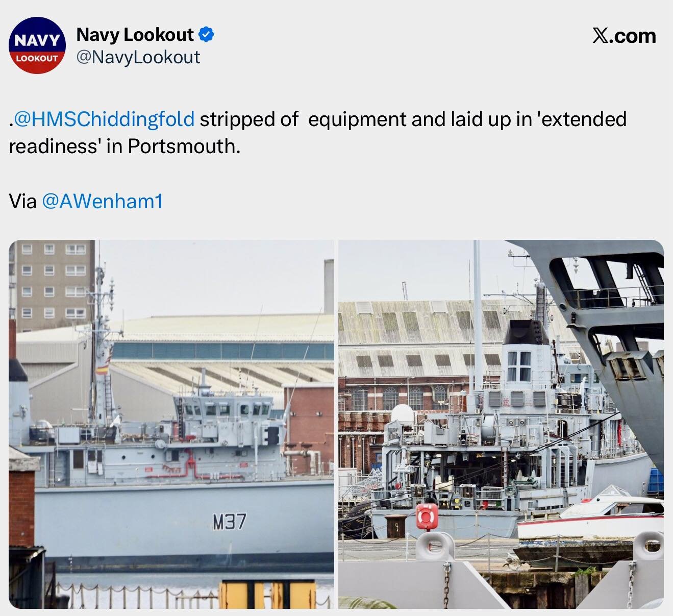Open the @NavyLookout handle
The width and height of the screenshot is (673, 616).
(x=138, y=57)
